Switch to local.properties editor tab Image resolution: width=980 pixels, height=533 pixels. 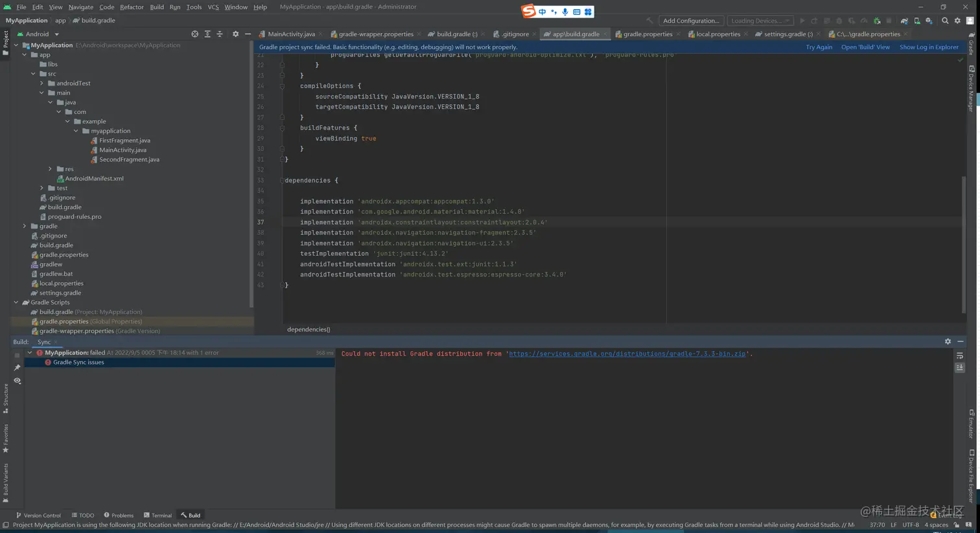click(717, 34)
